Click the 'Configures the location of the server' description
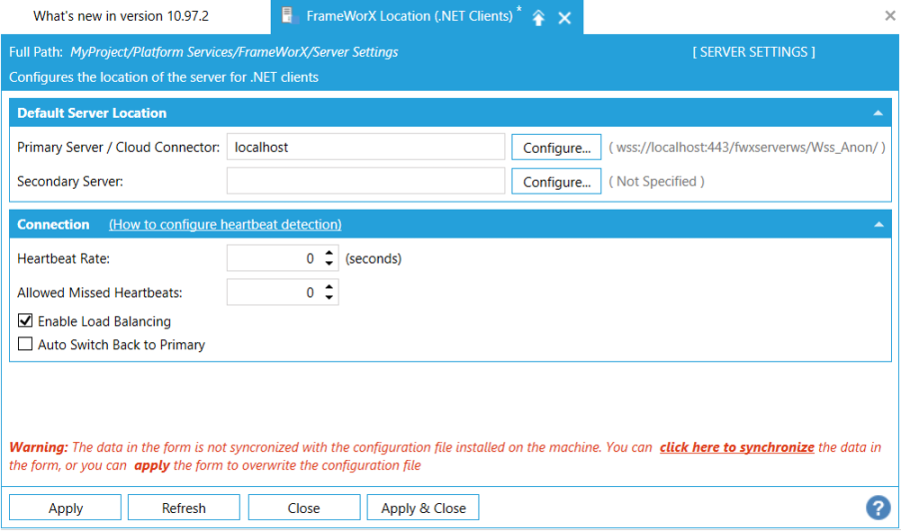The height and width of the screenshot is (531, 901). point(164,77)
